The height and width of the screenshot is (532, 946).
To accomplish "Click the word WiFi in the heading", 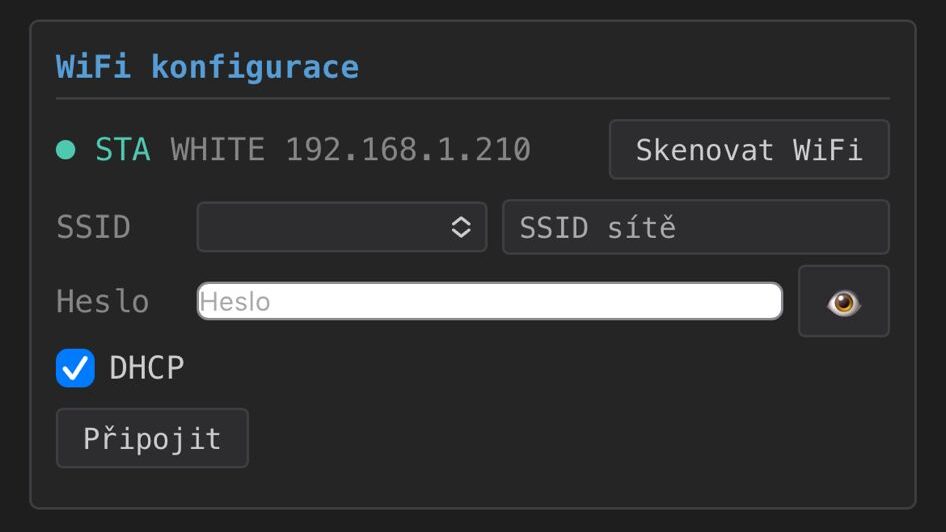I will pos(93,67).
